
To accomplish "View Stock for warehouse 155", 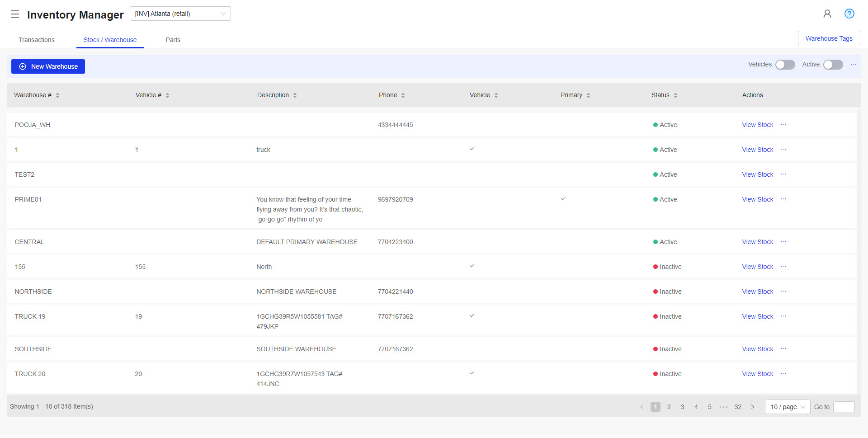I will tap(758, 267).
